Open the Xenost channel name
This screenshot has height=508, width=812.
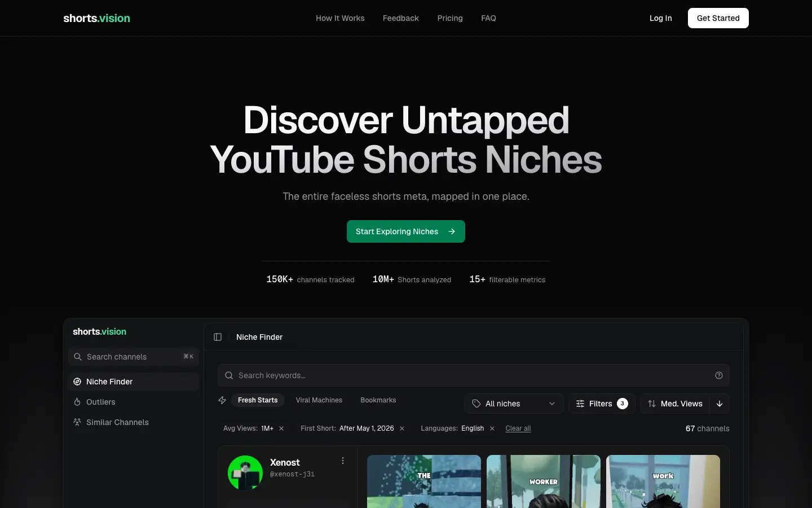[285, 462]
